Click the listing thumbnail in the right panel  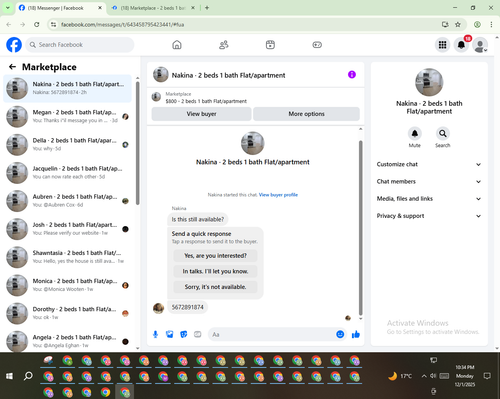(429, 82)
